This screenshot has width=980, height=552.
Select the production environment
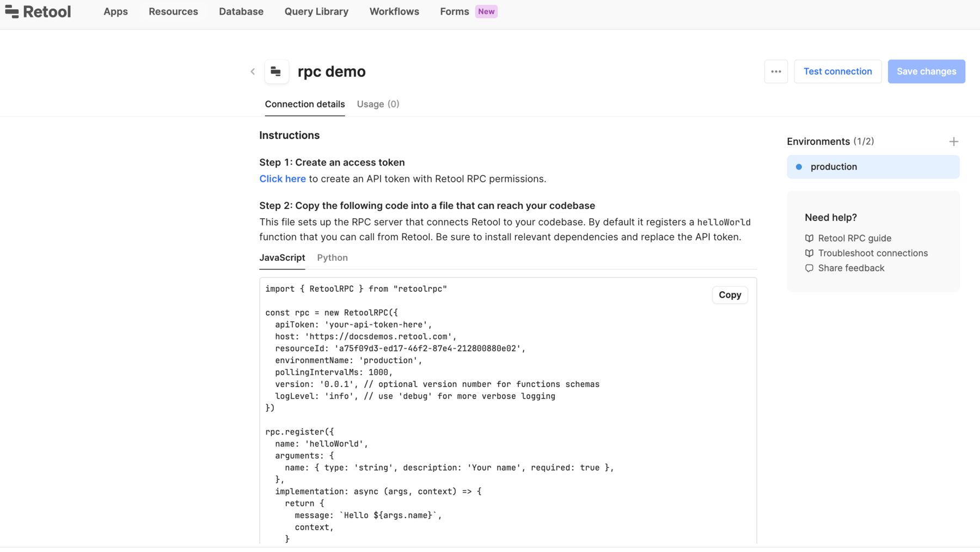coord(873,167)
